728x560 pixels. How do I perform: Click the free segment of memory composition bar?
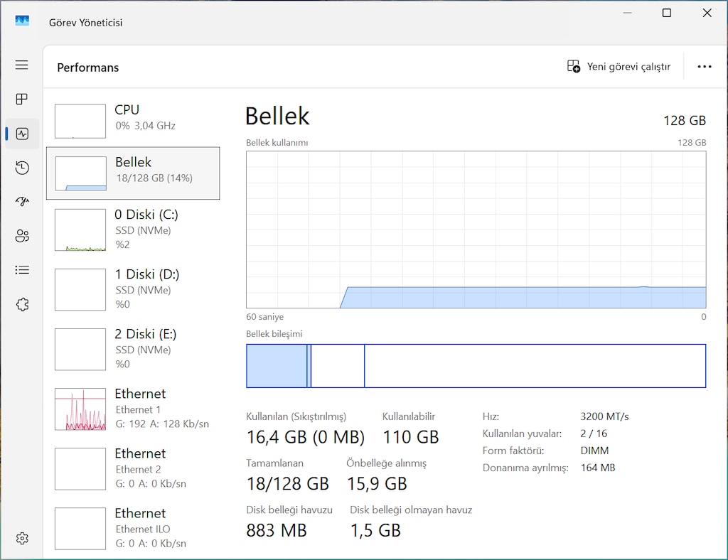coord(535,365)
